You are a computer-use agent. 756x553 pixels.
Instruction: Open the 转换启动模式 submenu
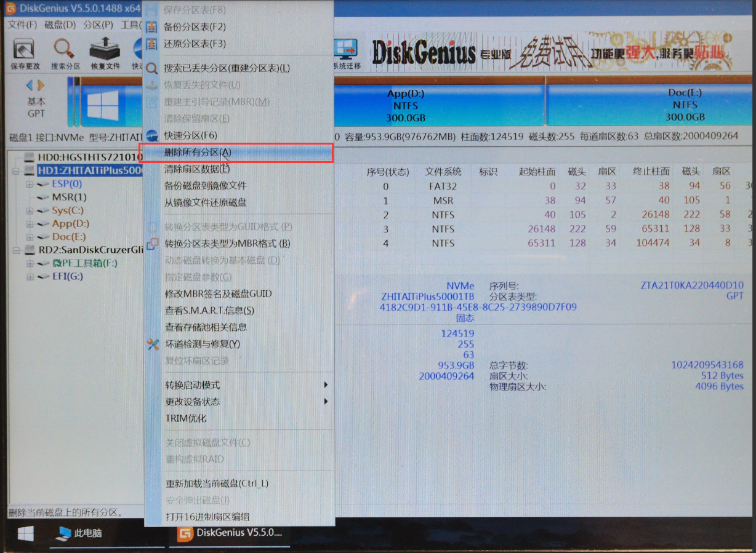click(239, 385)
